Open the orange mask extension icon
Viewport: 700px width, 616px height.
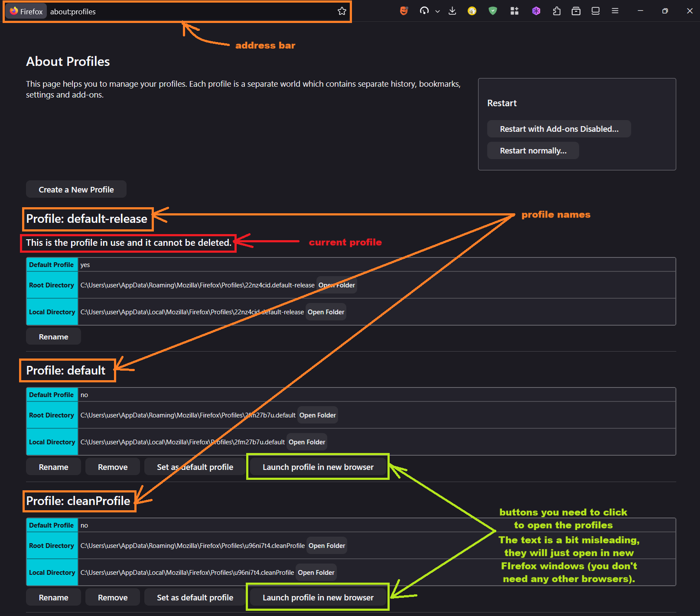pos(404,11)
